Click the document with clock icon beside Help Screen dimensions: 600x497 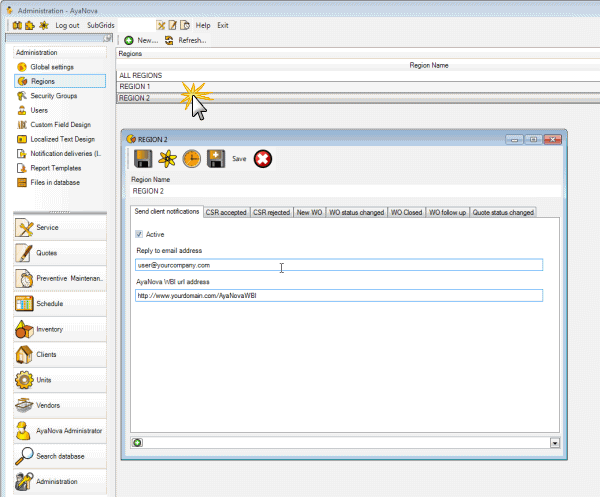pos(185,26)
